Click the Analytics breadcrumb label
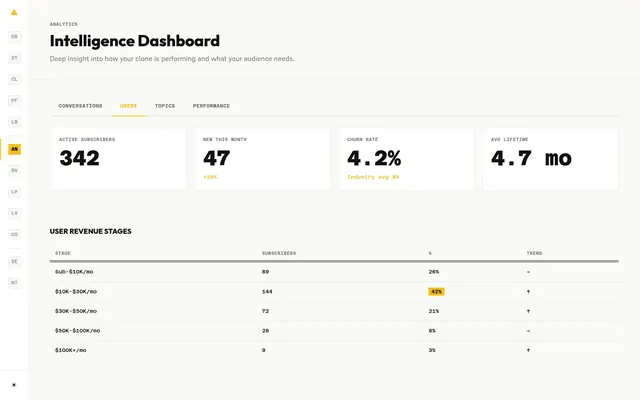The width and height of the screenshot is (640, 400). tap(64, 24)
